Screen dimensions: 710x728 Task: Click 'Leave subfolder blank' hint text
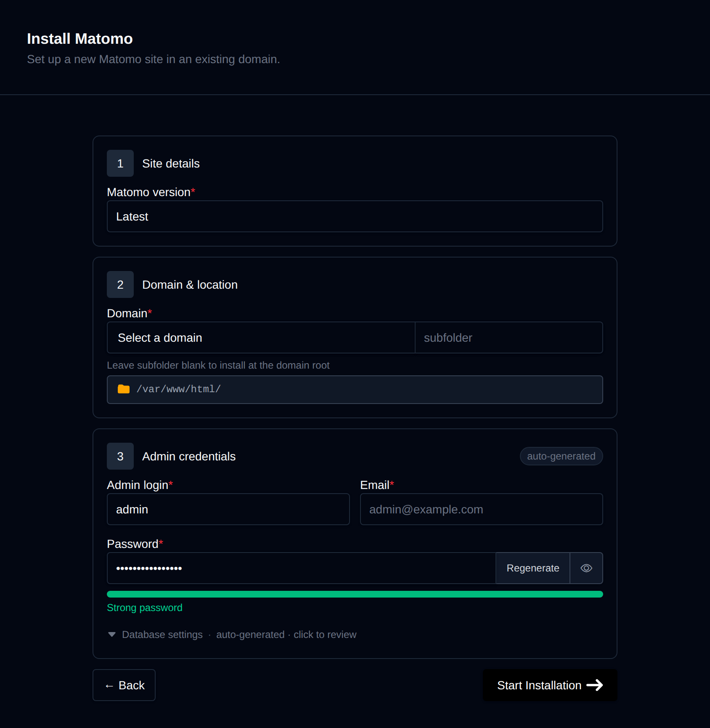(218, 365)
